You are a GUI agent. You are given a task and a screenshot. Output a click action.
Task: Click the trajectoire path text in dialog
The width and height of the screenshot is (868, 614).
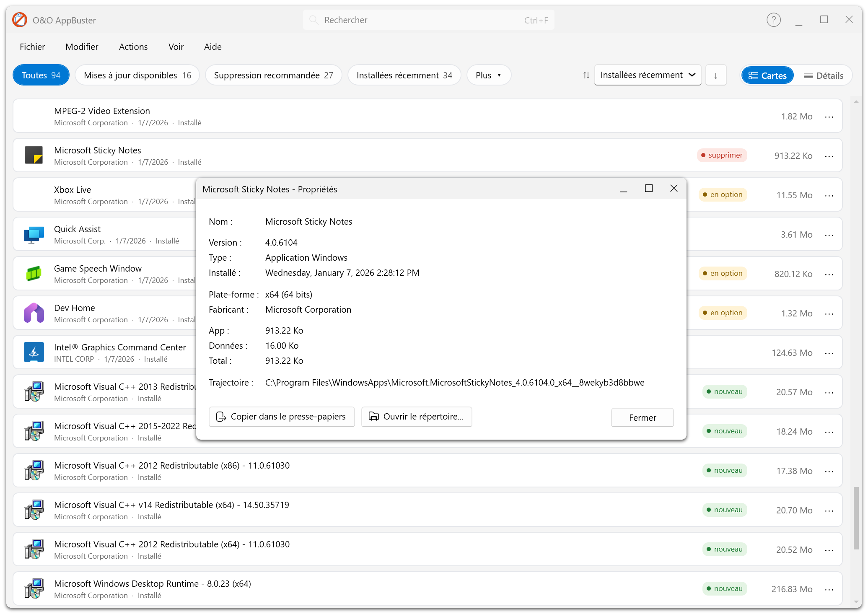pyautogui.click(x=455, y=382)
